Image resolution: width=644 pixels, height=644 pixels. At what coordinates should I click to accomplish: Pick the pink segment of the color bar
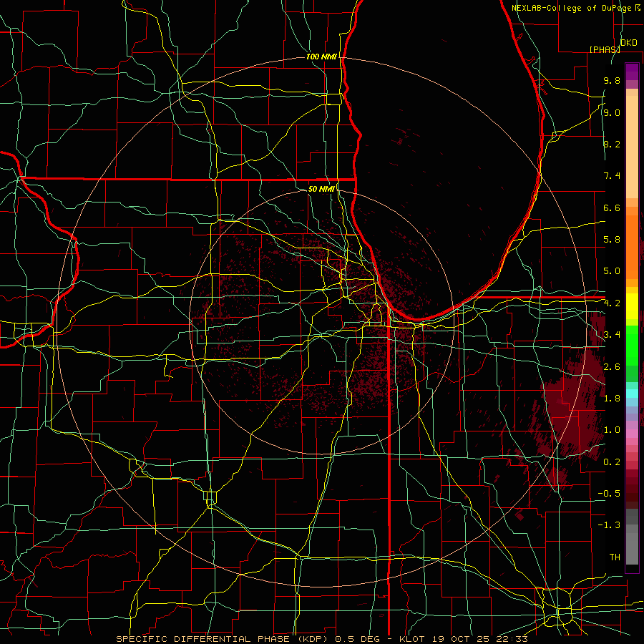[x=632, y=434]
